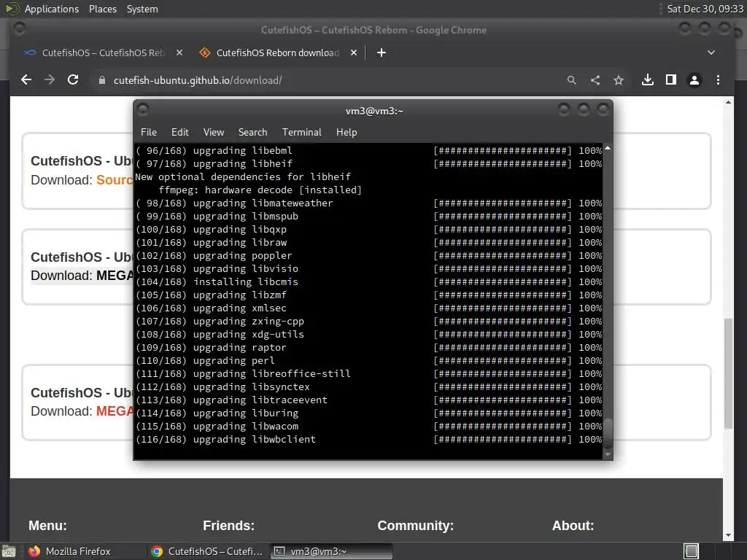This screenshot has height=560, width=747.
Task: Click the Chrome page scrollbar thumb
Action: (728, 373)
